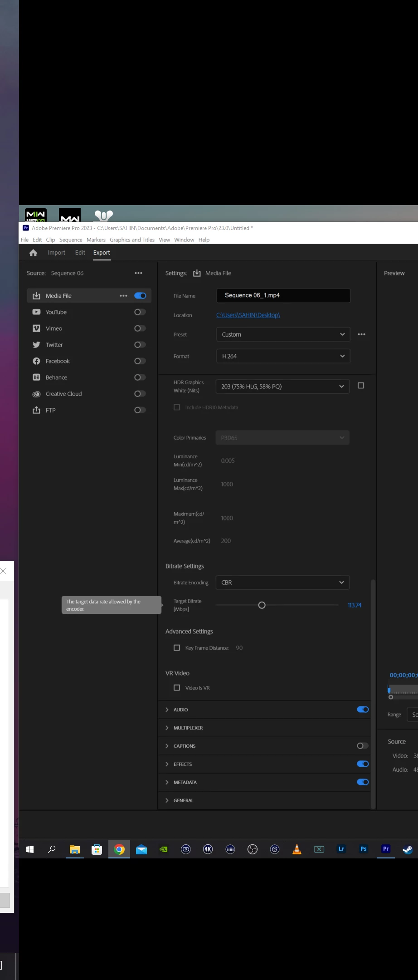Click the Facebook icon in destinations list
The image size is (418, 980).
[x=36, y=361]
